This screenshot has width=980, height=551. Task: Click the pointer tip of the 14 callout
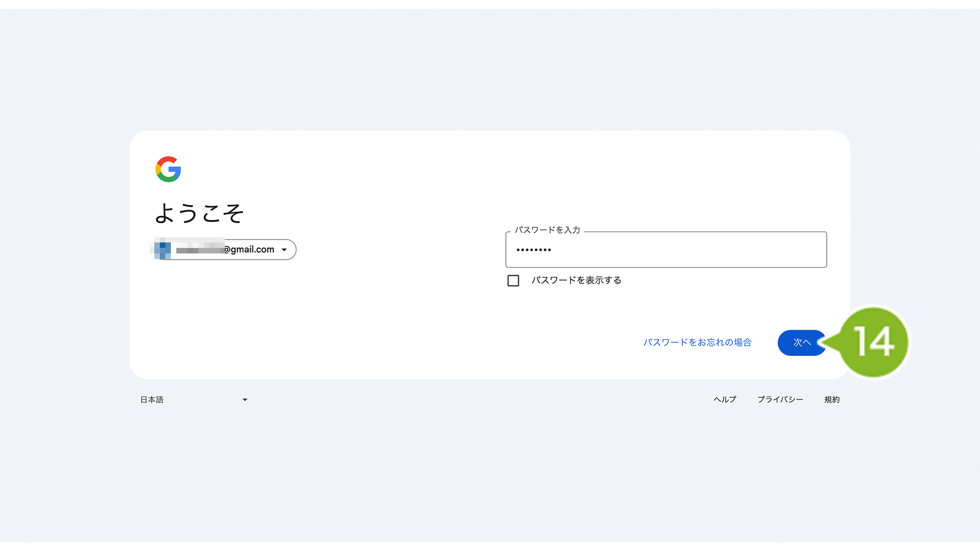tap(821, 342)
